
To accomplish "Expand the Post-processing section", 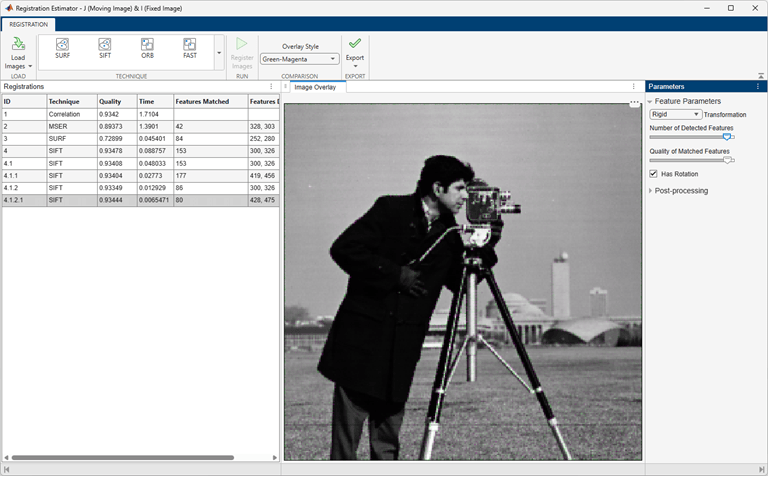I will tap(650, 191).
